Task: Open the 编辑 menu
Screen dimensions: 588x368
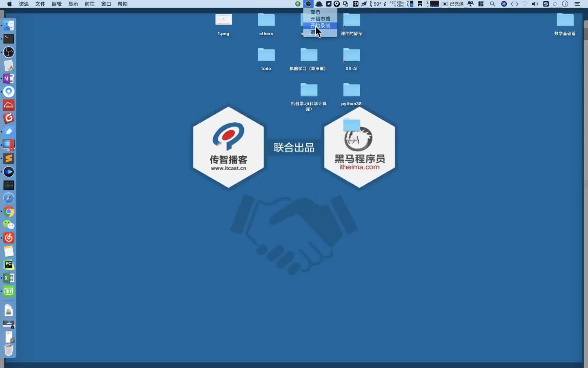Action: click(57, 4)
